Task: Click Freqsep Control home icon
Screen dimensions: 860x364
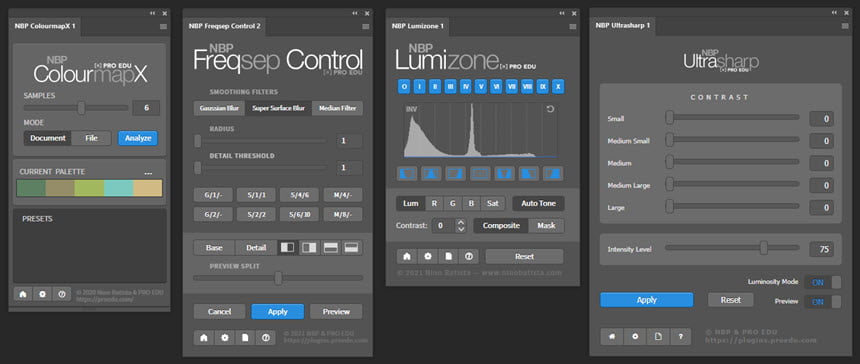Action: (203, 338)
